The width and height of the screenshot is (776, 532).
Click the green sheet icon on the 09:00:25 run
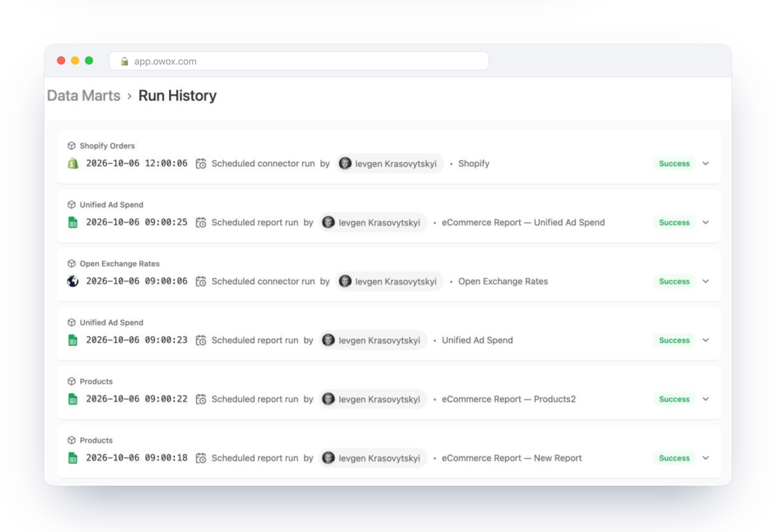73,222
